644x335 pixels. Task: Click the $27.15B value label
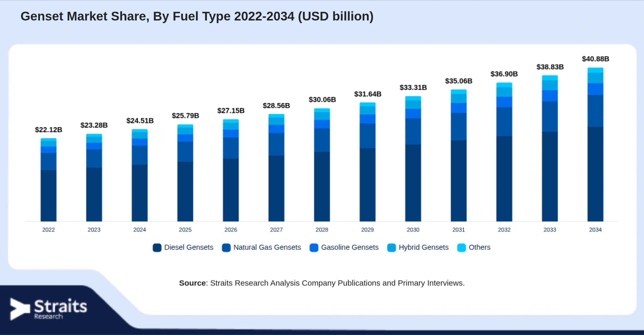(x=231, y=111)
